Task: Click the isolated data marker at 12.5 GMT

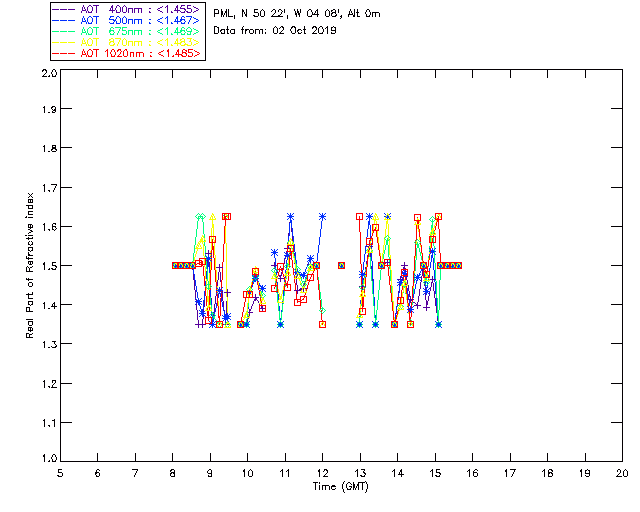Action: click(342, 265)
